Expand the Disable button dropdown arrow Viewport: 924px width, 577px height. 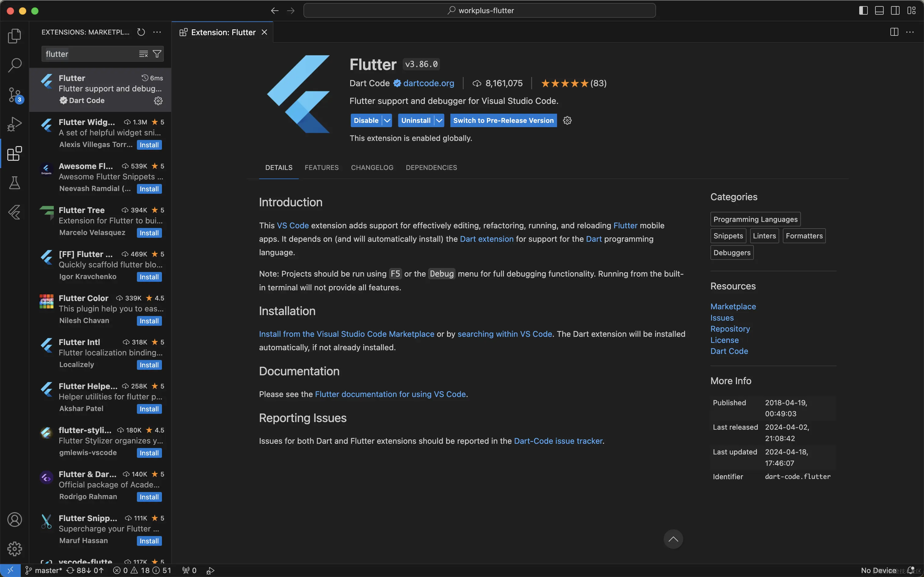tap(387, 121)
